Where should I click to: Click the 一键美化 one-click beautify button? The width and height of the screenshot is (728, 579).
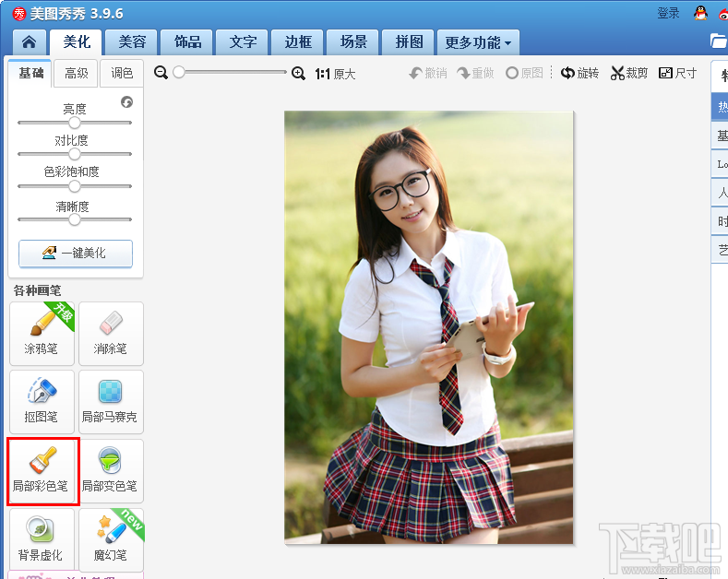76,253
